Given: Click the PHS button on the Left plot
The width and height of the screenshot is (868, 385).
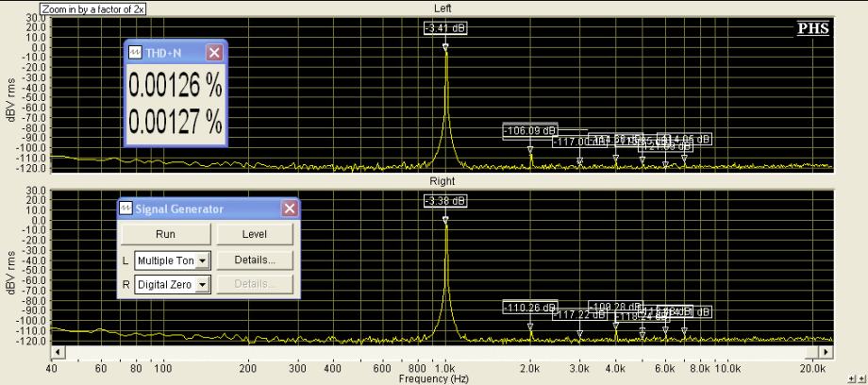Looking at the screenshot, I should (x=813, y=29).
